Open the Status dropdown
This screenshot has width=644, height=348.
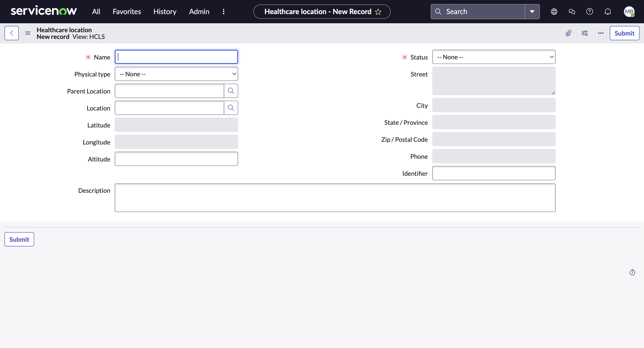[x=494, y=57]
